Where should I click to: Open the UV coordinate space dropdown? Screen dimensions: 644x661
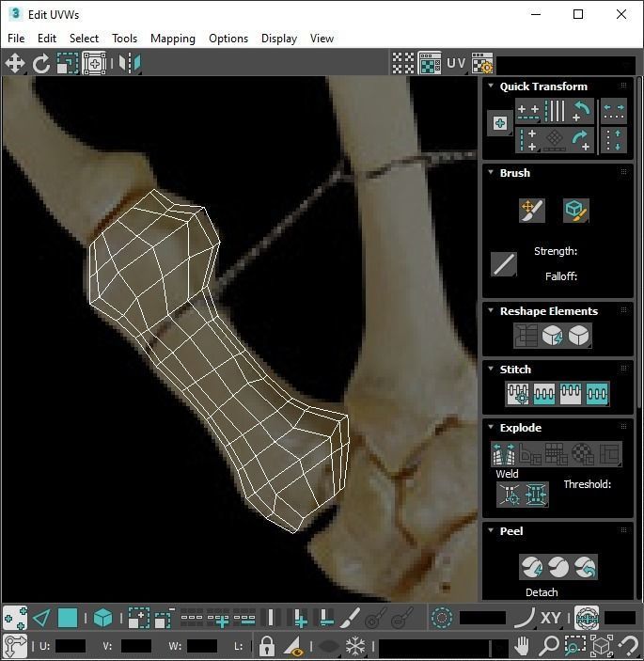pyautogui.click(x=456, y=63)
